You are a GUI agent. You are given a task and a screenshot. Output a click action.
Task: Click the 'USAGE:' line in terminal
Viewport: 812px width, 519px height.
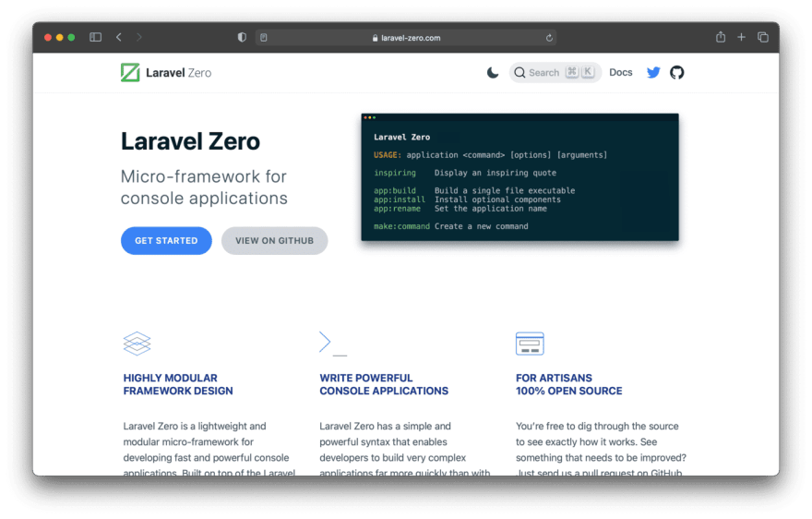[490, 155]
